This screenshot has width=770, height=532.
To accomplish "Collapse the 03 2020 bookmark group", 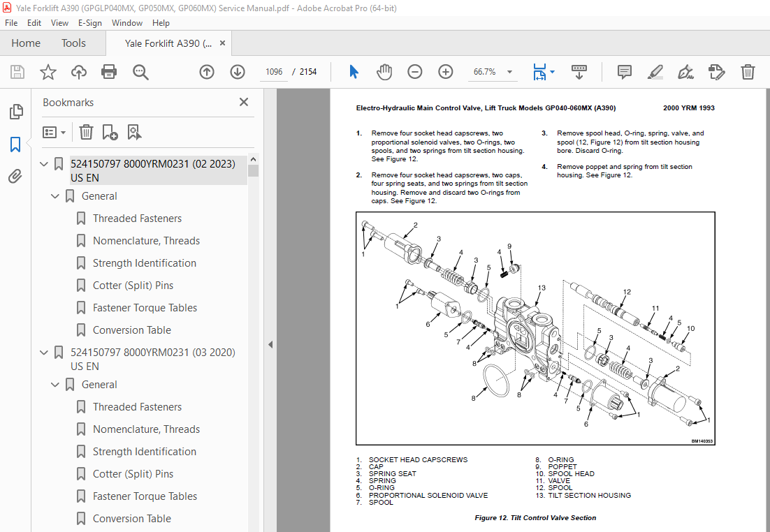I will [44, 353].
